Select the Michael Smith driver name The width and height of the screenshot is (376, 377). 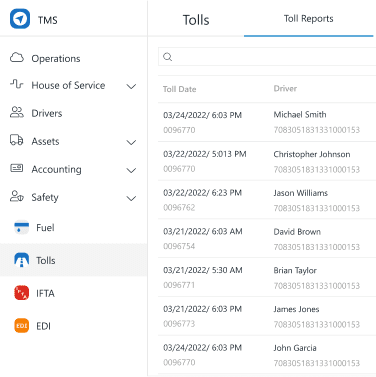point(300,114)
